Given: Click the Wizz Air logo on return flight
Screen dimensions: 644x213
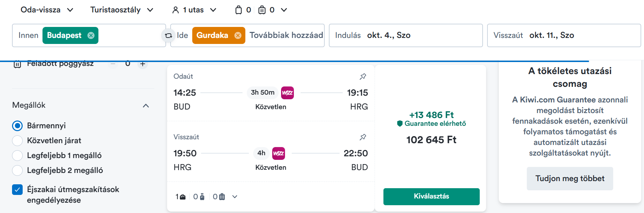Looking at the screenshot, I should click(278, 153).
